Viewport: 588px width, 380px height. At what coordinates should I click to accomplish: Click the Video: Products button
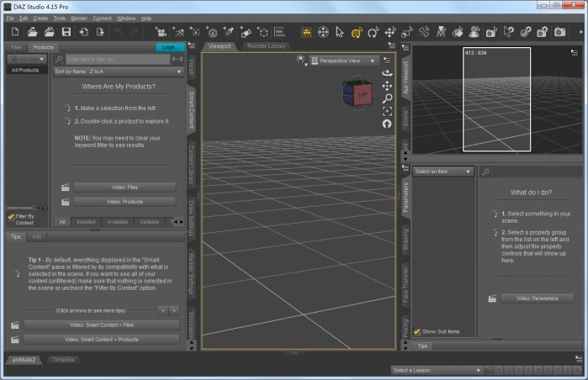click(124, 202)
